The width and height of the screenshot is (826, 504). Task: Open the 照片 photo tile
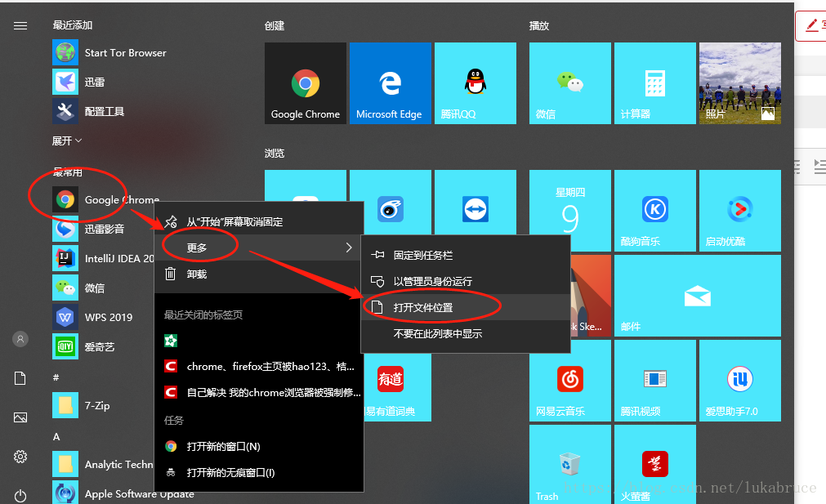[x=740, y=83]
